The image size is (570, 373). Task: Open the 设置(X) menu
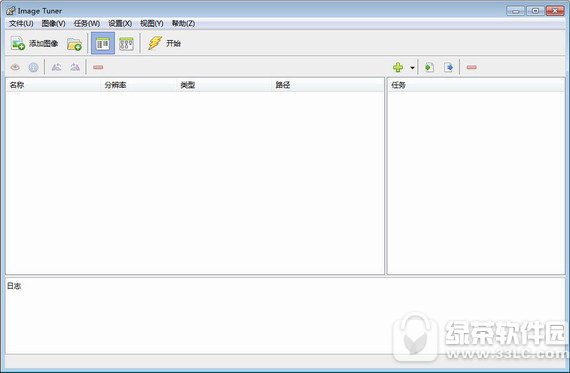coord(120,24)
